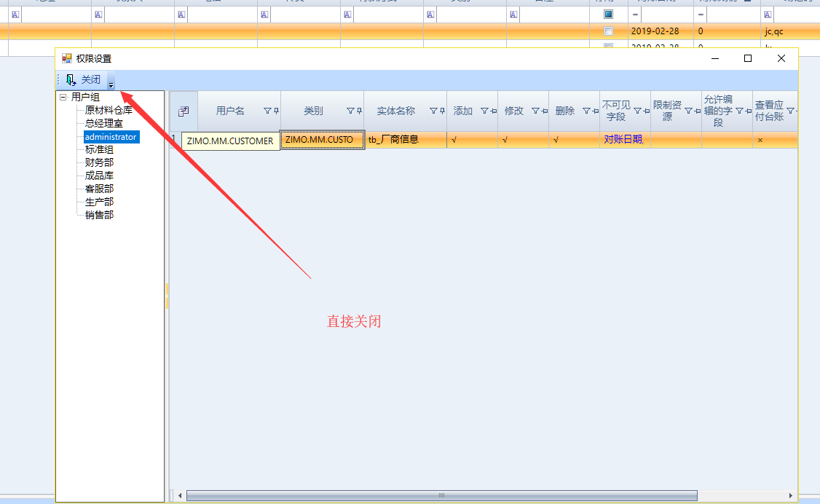Select the 销售部 tree item
Viewport: 820px width, 504px height.
click(x=99, y=215)
